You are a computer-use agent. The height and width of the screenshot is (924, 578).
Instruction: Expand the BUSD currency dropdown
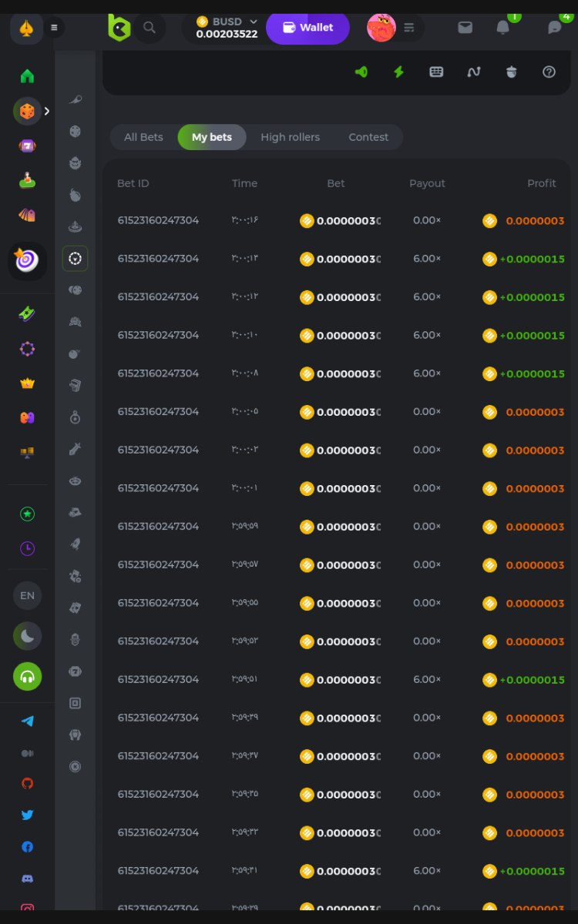(253, 22)
